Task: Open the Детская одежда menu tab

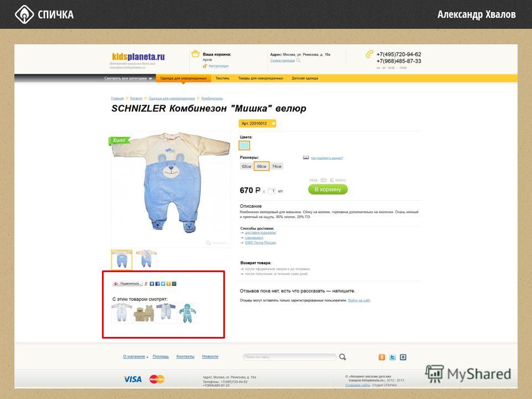Action: pos(305,78)
